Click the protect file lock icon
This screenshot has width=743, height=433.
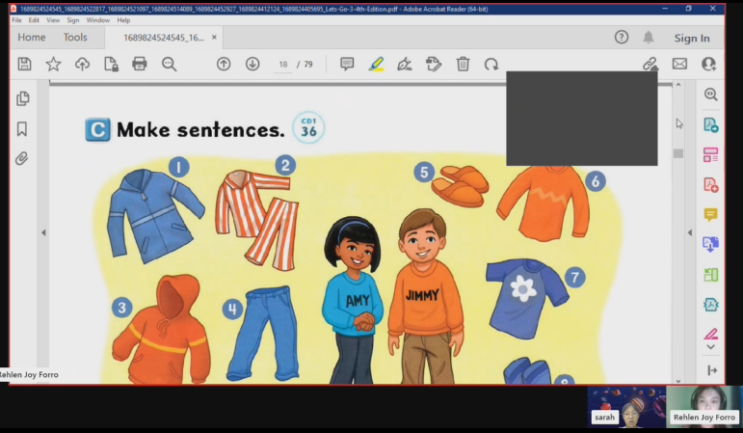coord(111,64)
